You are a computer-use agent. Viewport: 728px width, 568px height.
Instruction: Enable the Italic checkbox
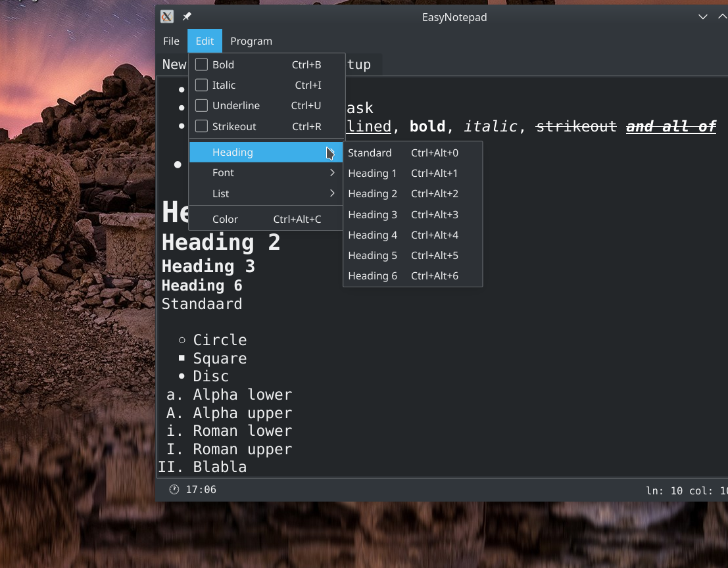pyautogui.click(x=202, y=85)
